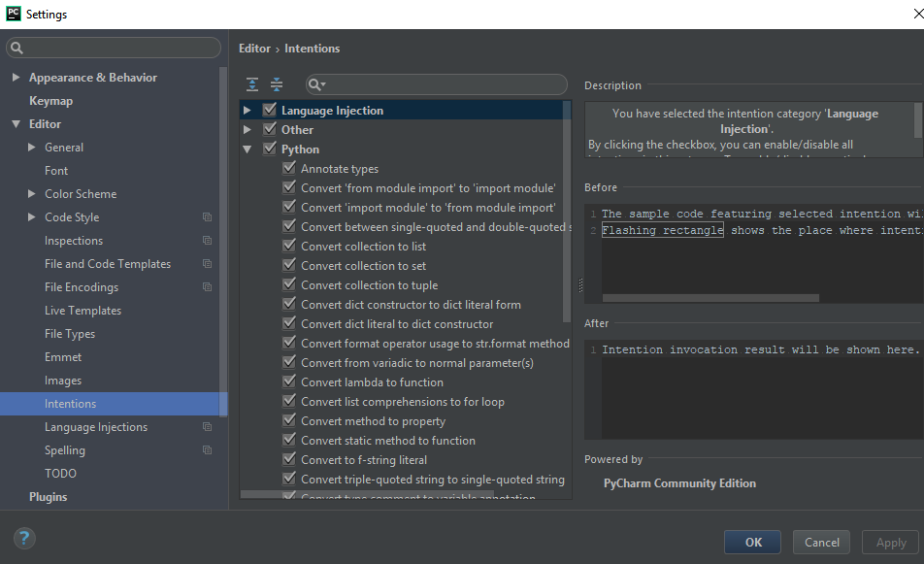Toggle Convert static method to function checkbox
The height and width of the screenshot is (564, 924).
289,440
